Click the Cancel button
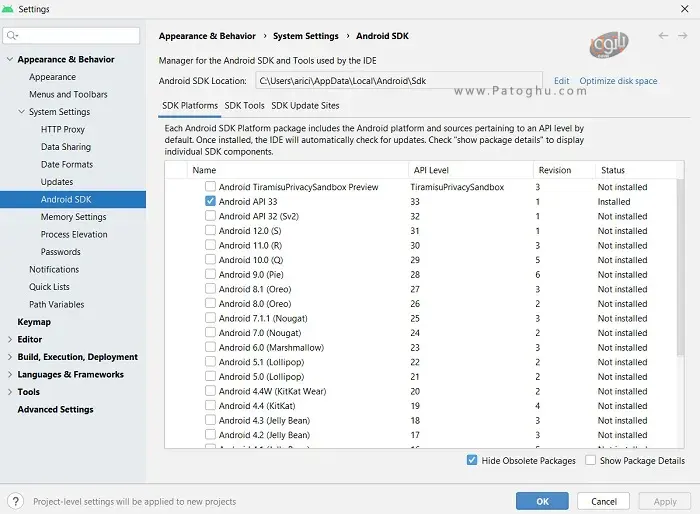 (x=604, y=501)
